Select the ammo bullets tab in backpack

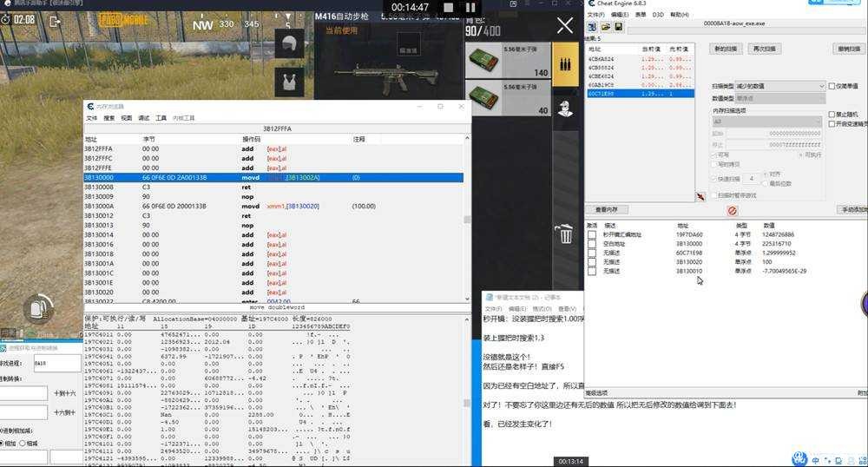pyautogui.click(x=565, y=64)
